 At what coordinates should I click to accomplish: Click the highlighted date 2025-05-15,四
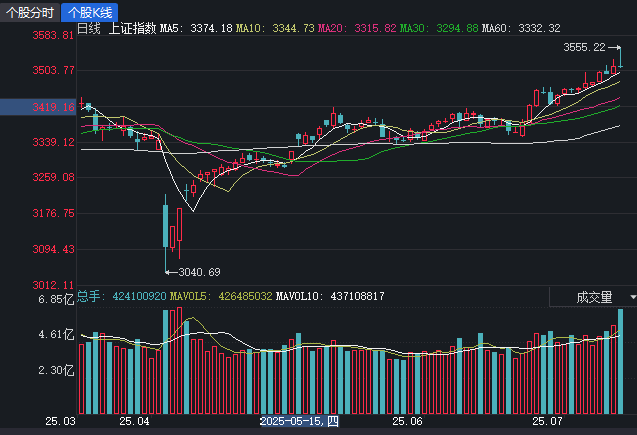pos(299,421)
